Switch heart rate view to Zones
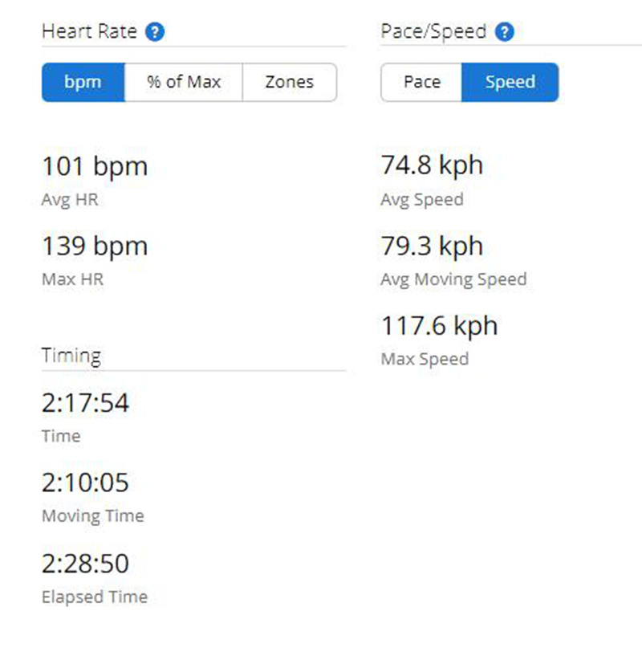The width and height of the screenshot is (642, 672). [290, 82]
